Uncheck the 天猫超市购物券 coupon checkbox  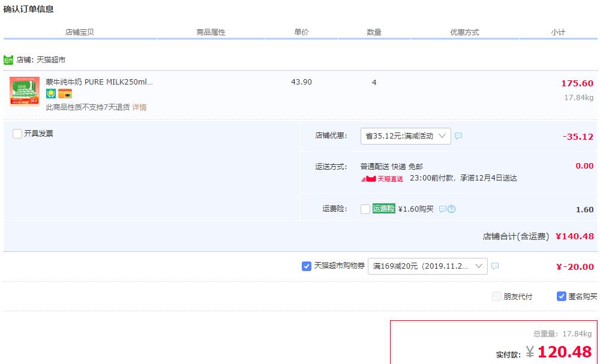[307, 266]
